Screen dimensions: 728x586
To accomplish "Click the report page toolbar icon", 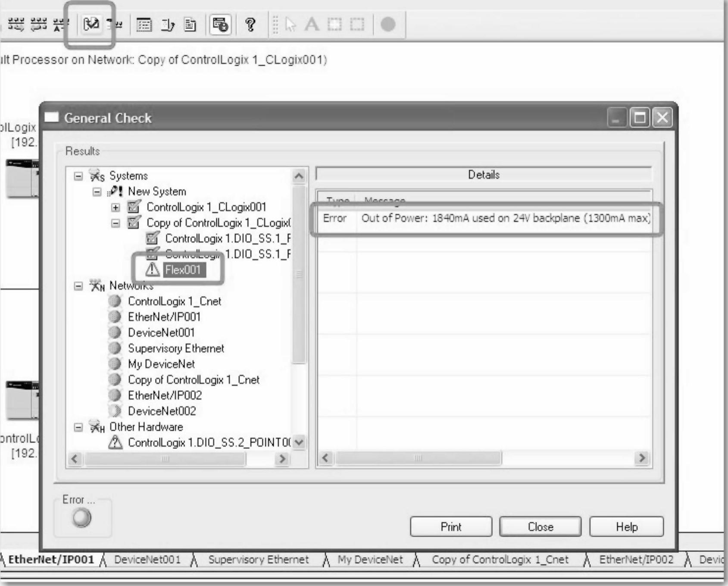I will click(190, 25).
